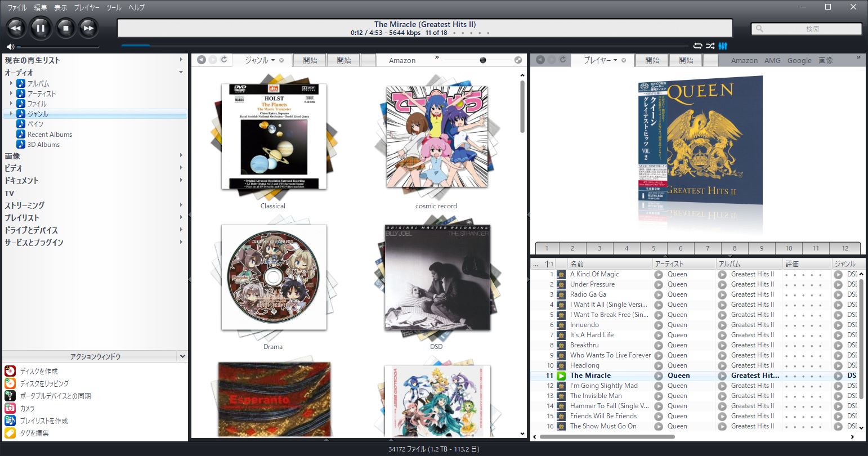
Task: Click the ディスクを作成 icon
Action: [10, 371]
